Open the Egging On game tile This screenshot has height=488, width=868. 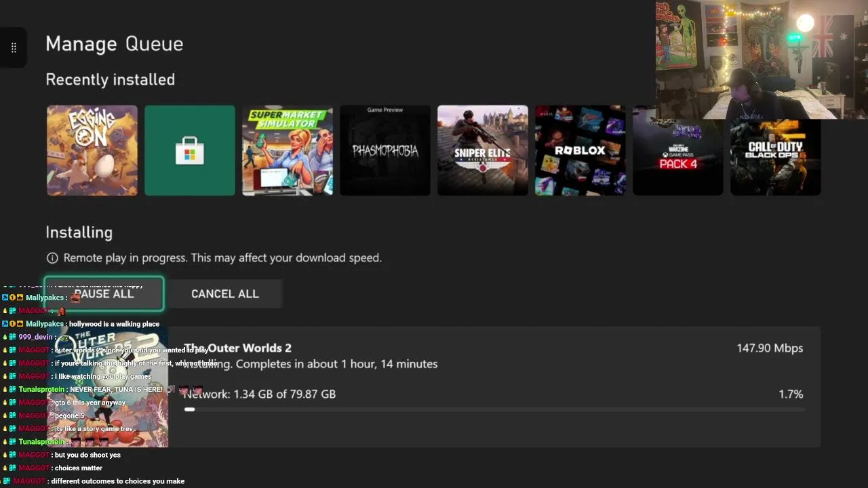[x=92, y=150]
